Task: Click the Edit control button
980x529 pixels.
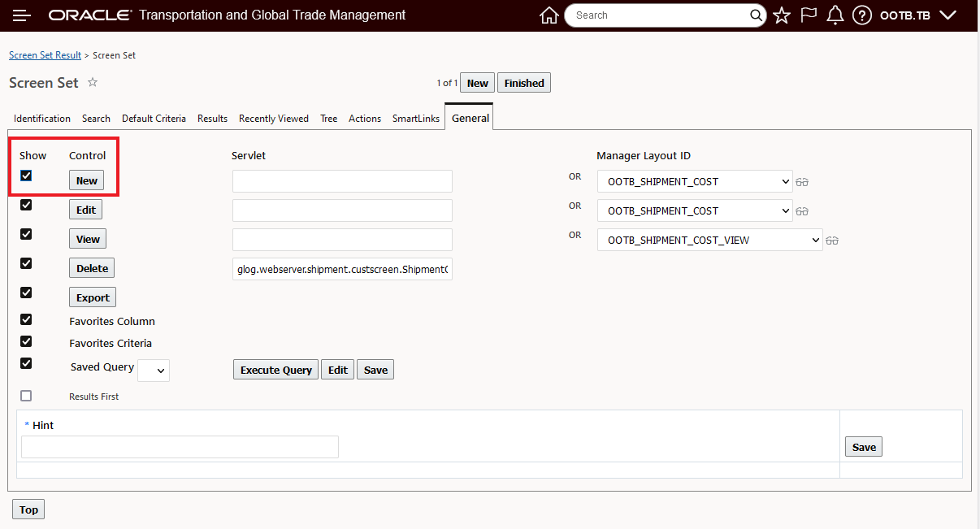Action: pyautogui.click(x=86, y=210)
